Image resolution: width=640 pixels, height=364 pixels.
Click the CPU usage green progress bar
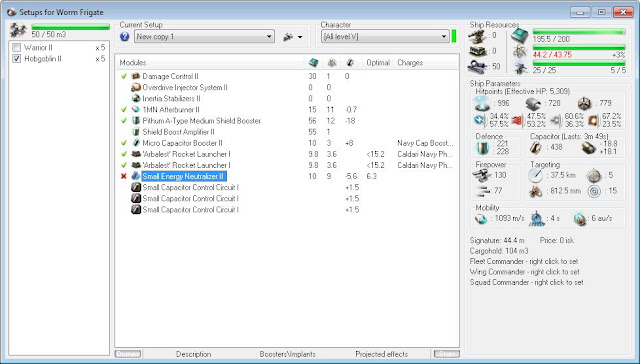[x=579, y=31]
